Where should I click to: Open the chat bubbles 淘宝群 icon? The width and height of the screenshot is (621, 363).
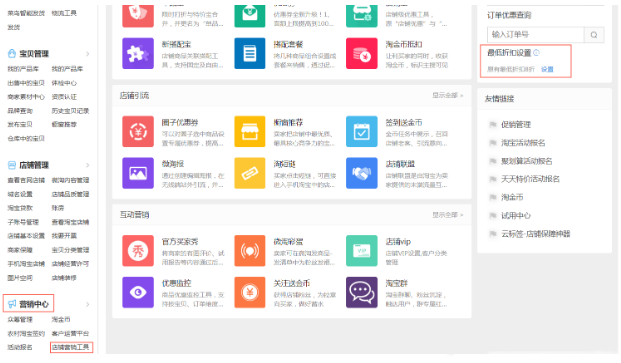[x=362, y=293]
